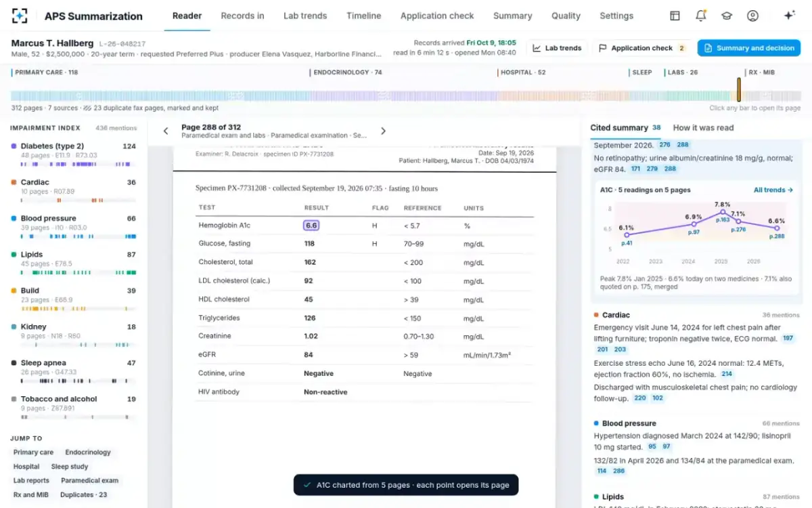Select Kidney in the impairment index
The height and width of the screenshot is (508, 812).
(73, 335)
